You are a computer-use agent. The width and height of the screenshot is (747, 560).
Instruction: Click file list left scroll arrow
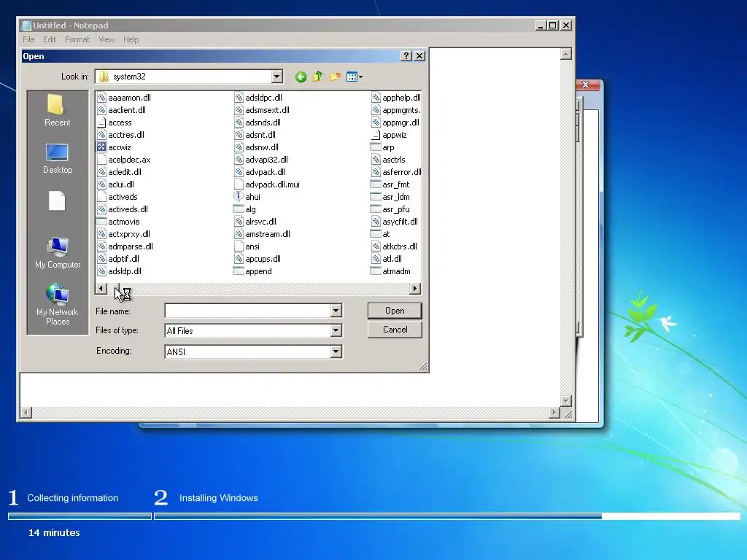coord(101,289)
